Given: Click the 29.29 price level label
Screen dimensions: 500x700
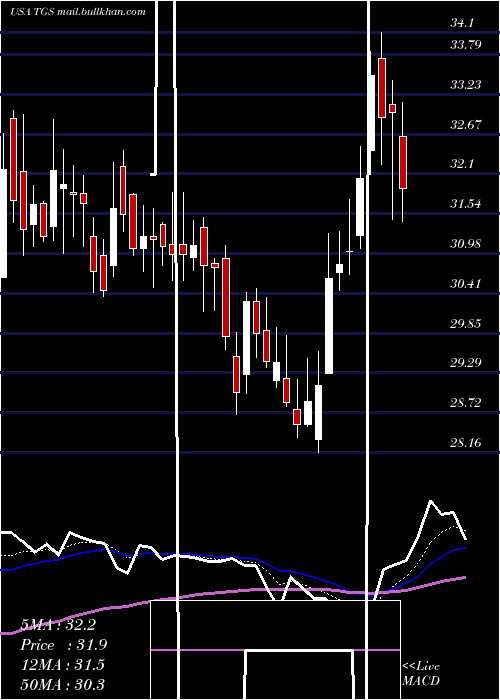Looking at the screenshot, I should click(466, 362).
